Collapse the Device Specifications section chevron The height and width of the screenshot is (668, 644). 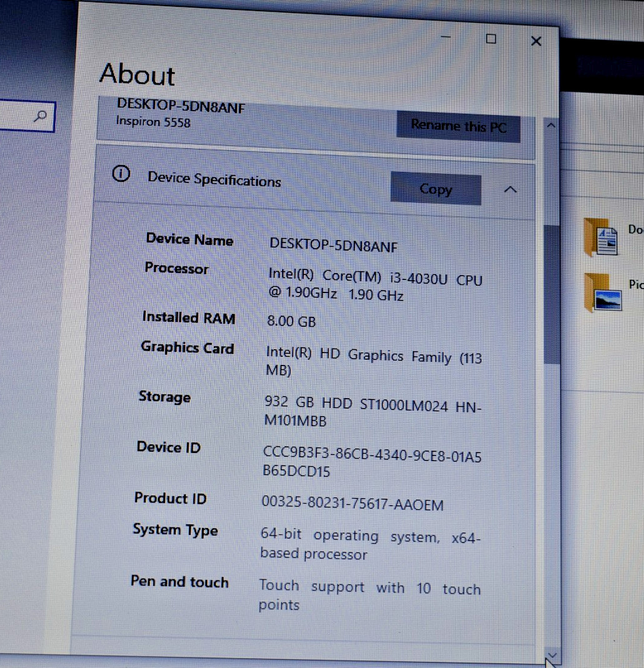[510, 189]
